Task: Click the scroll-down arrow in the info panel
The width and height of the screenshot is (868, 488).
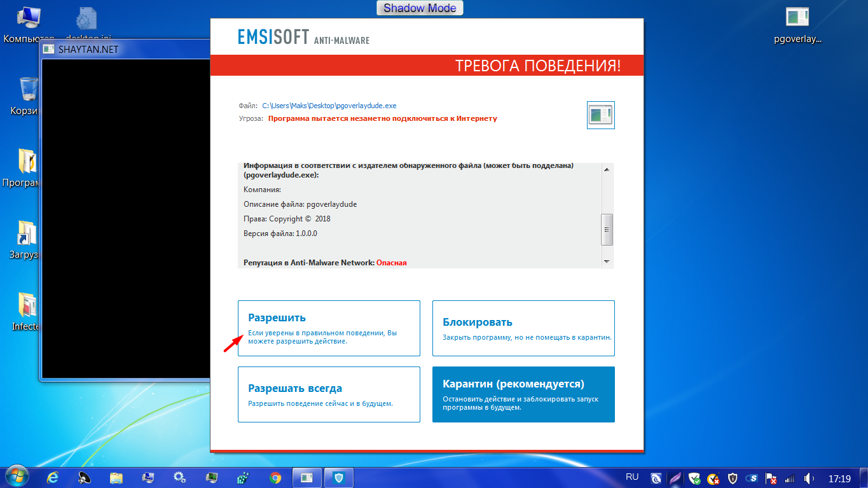Action: pyautogui.click(x=607, y=261)
